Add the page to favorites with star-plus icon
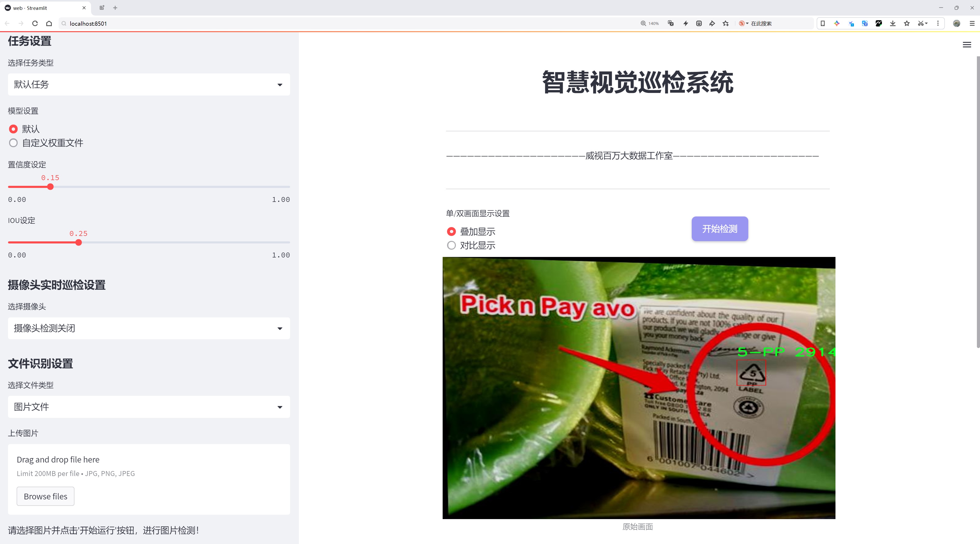Viewport: 980px width, 544px height. [x=726, y=23]
